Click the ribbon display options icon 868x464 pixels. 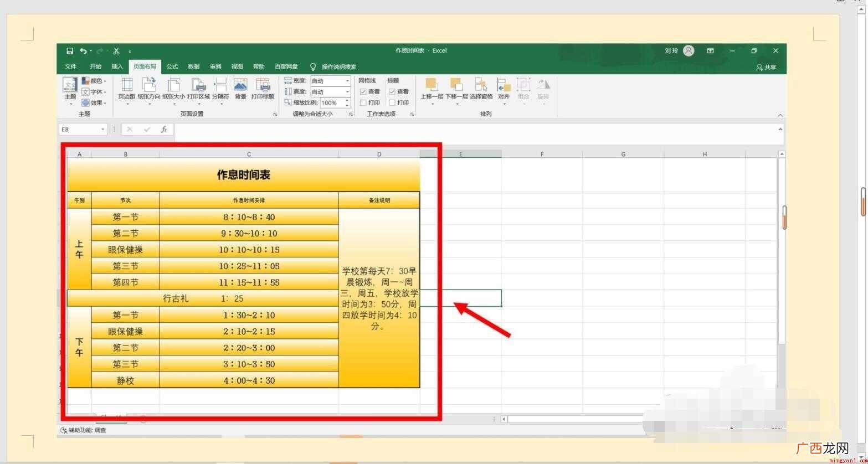pyautogui.click(x=711, y=51)
